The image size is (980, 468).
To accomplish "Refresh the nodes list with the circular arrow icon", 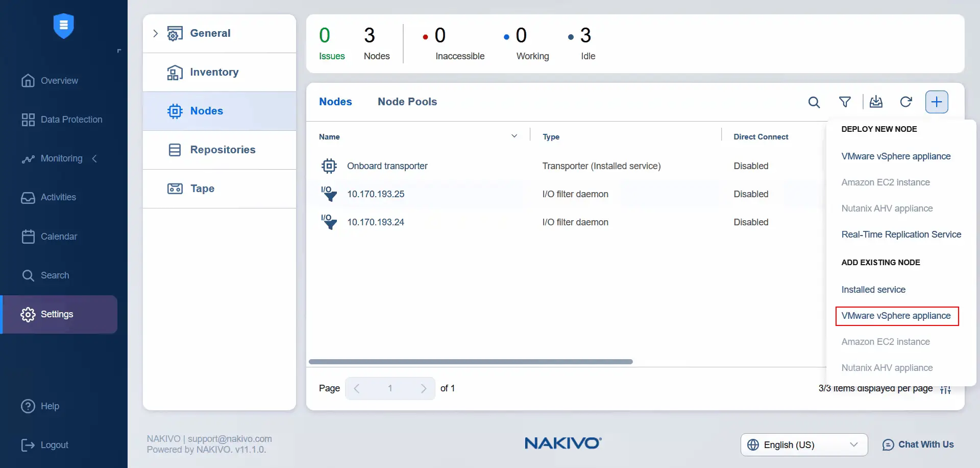I will 906,102.
